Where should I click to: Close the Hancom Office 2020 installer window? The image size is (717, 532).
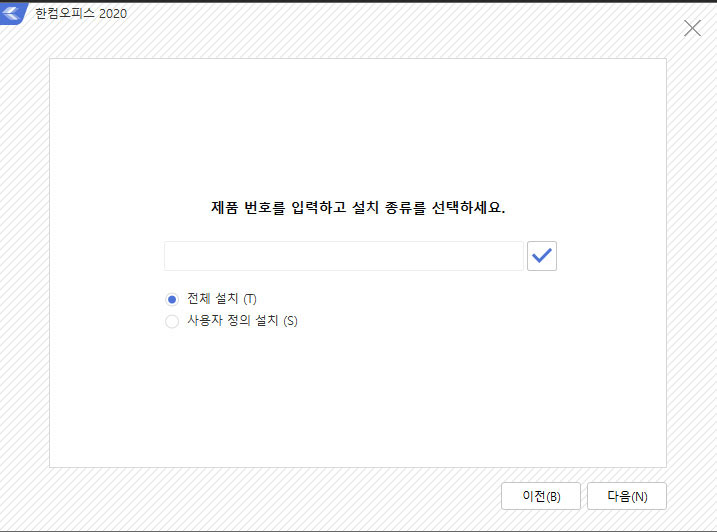[x=692, y=28]
